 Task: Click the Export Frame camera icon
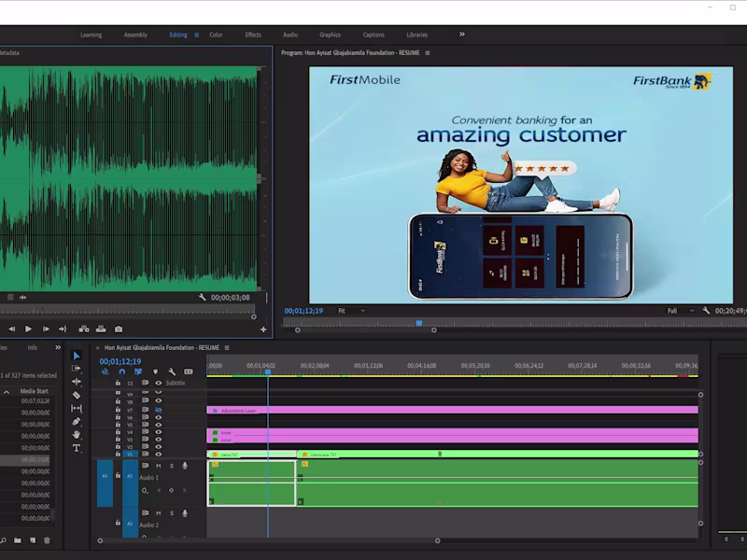click(x=119, y=329)
